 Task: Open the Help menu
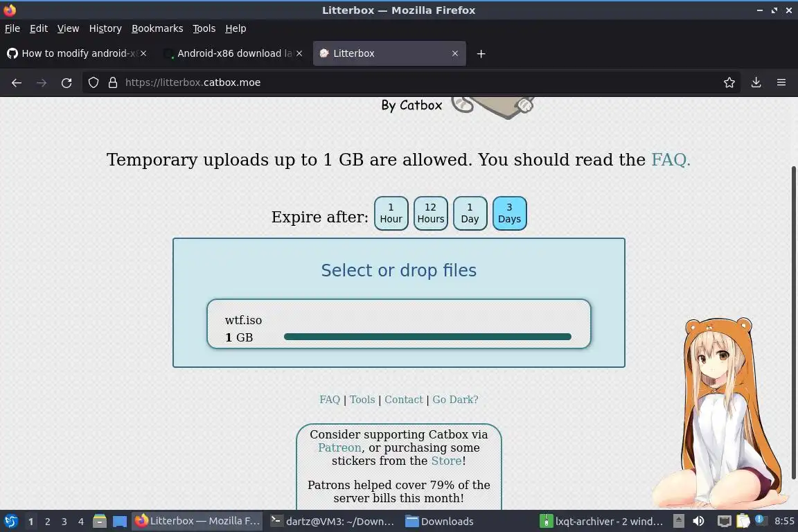[236, 28]
